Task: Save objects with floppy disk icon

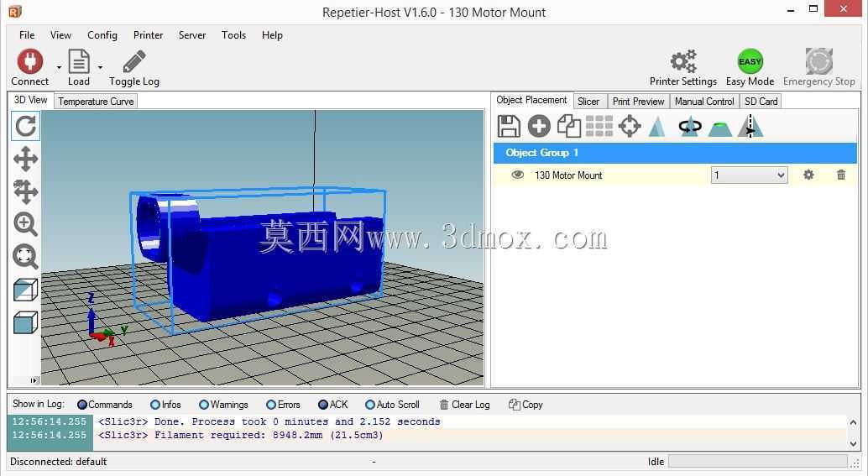Action: tap(508, 126)
